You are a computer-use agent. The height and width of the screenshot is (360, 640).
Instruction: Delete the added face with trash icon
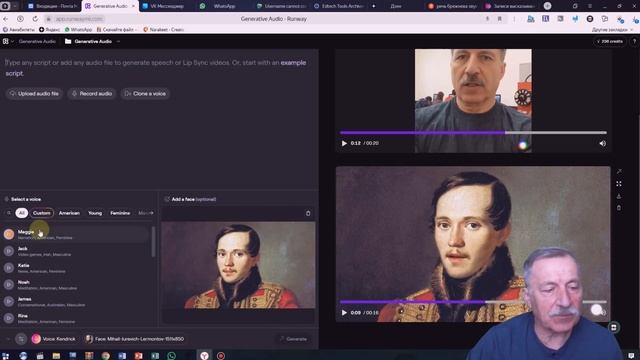308,213
